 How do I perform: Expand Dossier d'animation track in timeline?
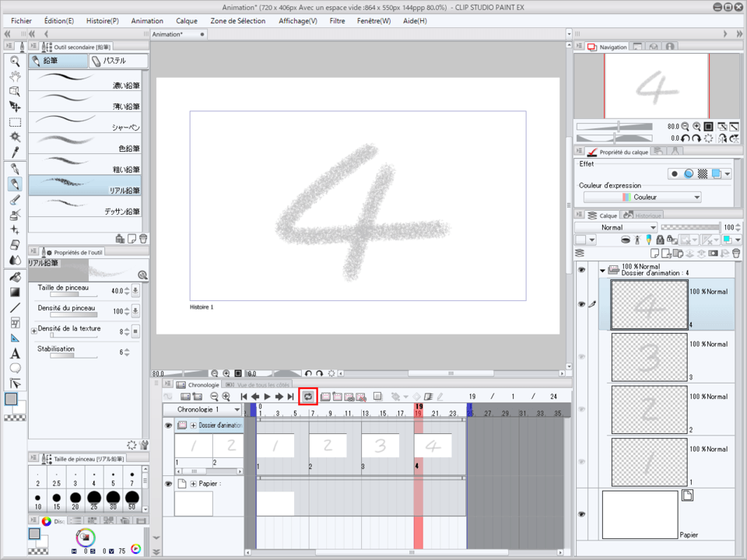194,425
